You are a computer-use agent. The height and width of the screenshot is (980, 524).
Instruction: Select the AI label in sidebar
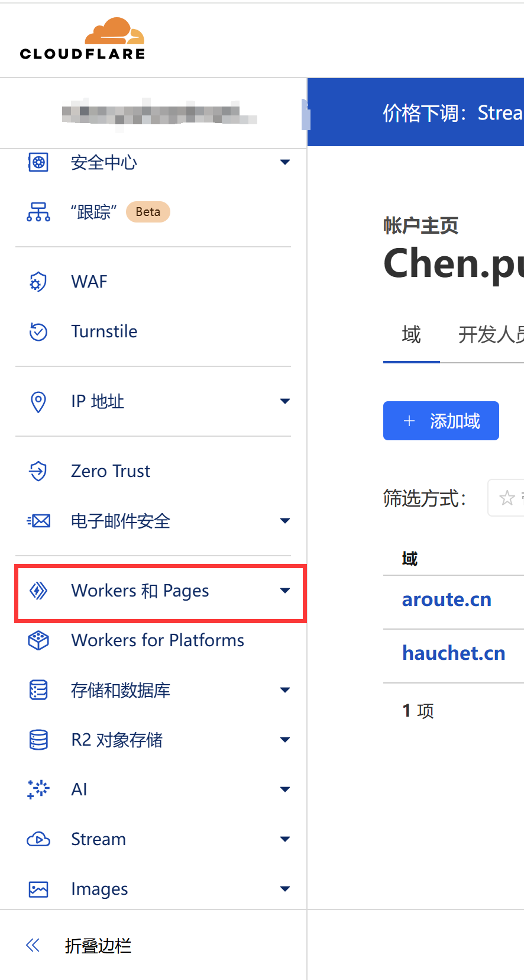coord(79,789)
